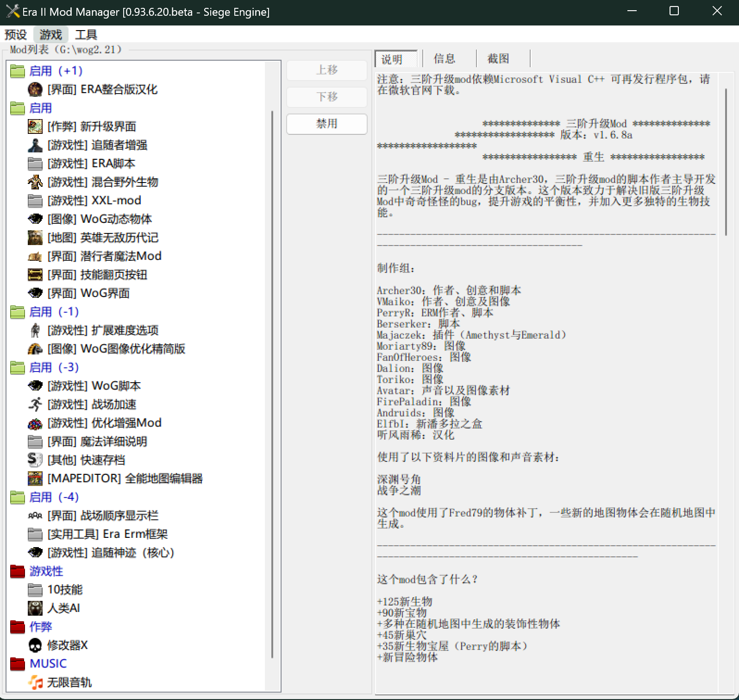Collapse the 启用 (+1) group folder
Screen dimensions: 739x700
click(x=18, y=71)
